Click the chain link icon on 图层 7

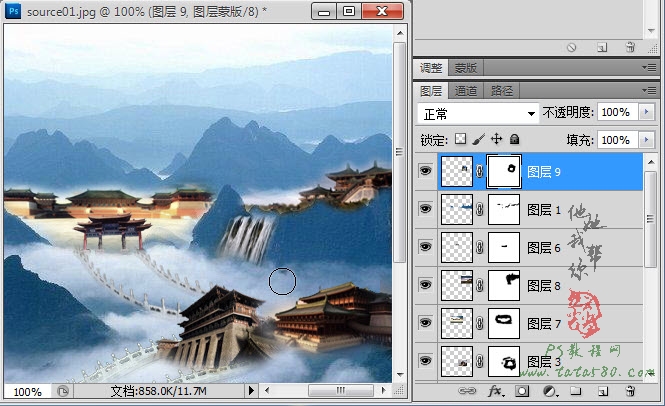point(480,324)
